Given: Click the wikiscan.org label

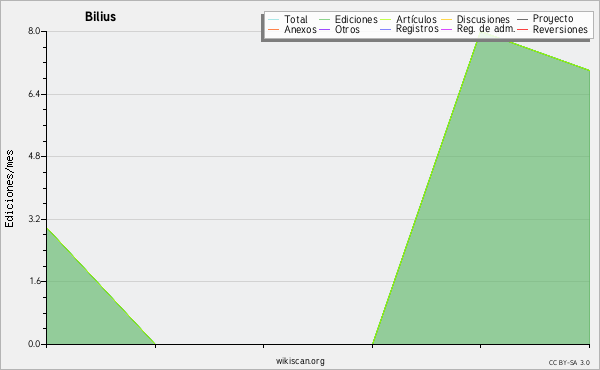Looking at the screenshot, I should 300,361.
